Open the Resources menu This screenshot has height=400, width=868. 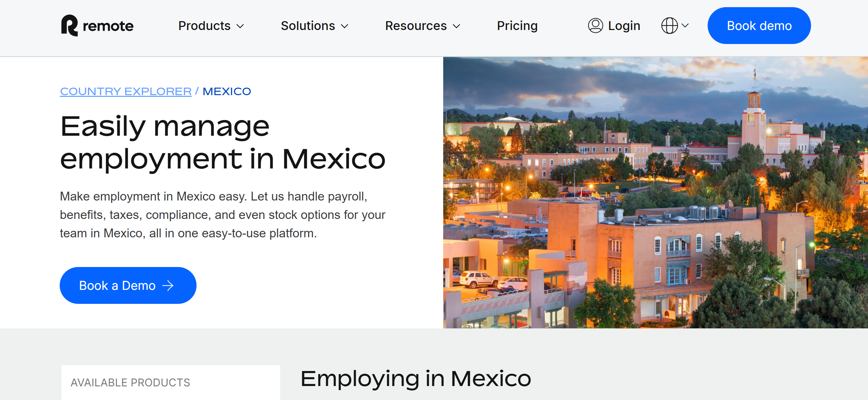(423, 26)
